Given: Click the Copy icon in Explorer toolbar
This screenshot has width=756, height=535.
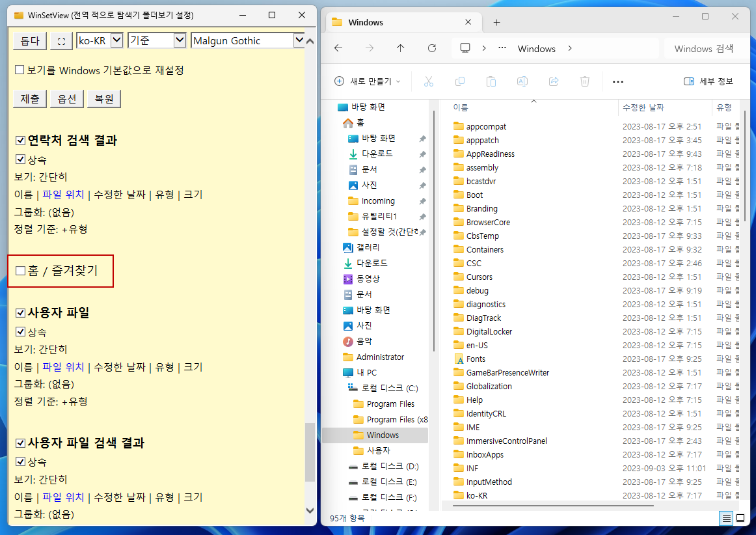Looking at the screenshot, I should click(460, 81).
